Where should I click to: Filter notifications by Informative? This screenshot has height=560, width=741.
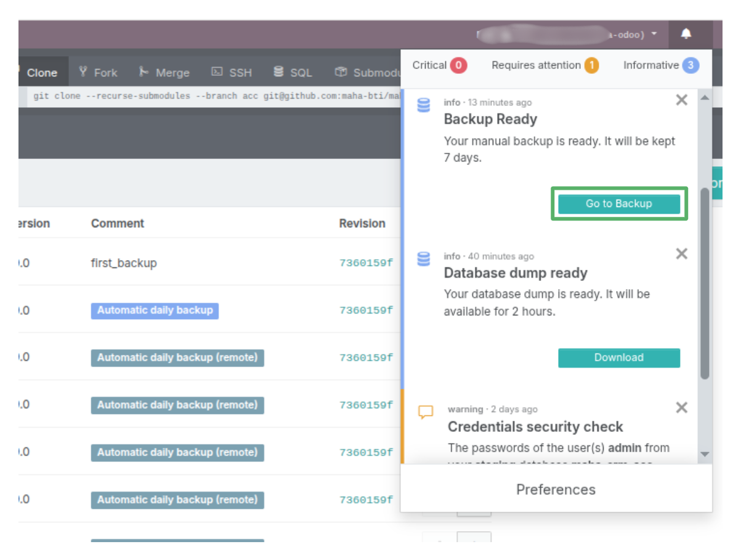[x=660, y=65]
